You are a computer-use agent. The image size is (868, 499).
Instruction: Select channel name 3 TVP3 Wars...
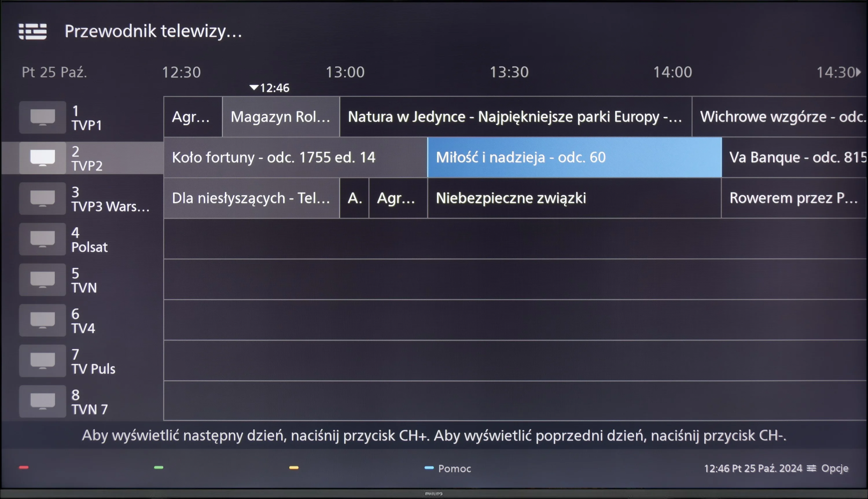point(110,199)
